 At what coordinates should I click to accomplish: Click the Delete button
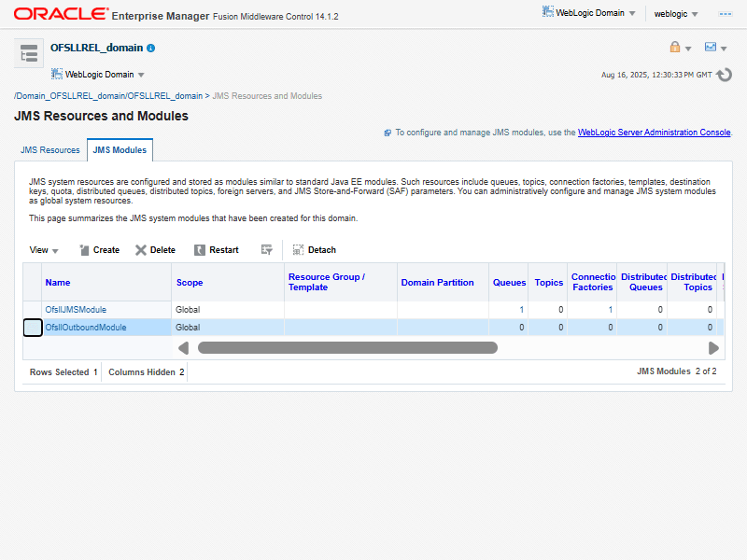click(x=155, y=250)
